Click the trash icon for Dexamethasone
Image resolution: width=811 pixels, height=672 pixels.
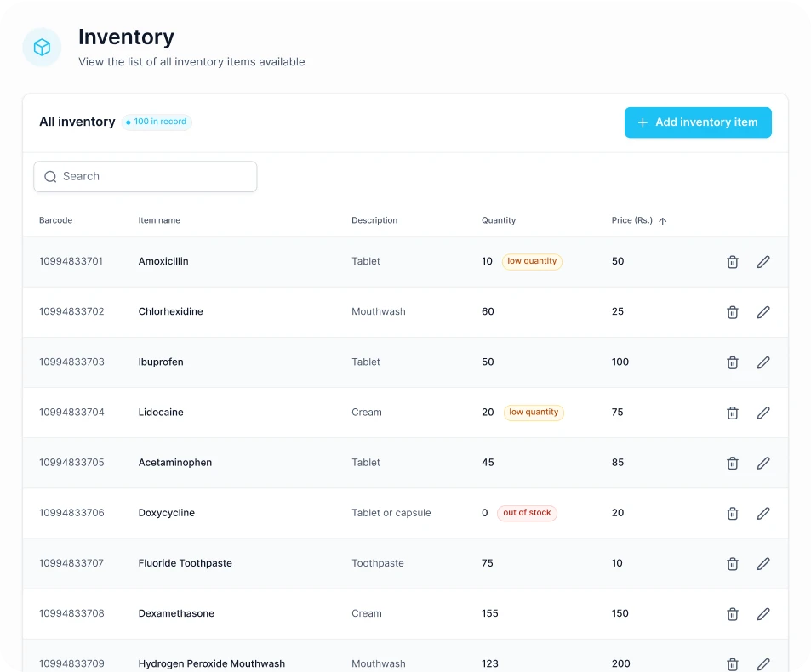pos(732,613)
